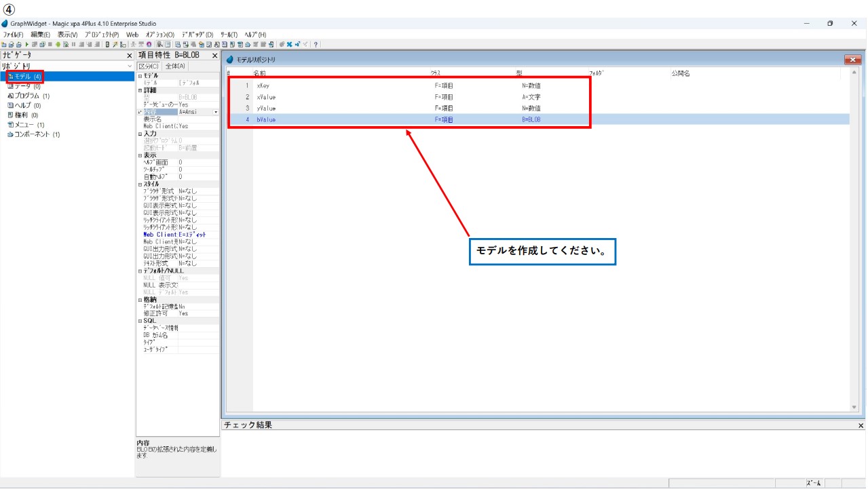Image resolution: width=868 pixels, height=489 pixels.
Task: Switch to the 全体(A) properties tab
Action: pos(175,66)
